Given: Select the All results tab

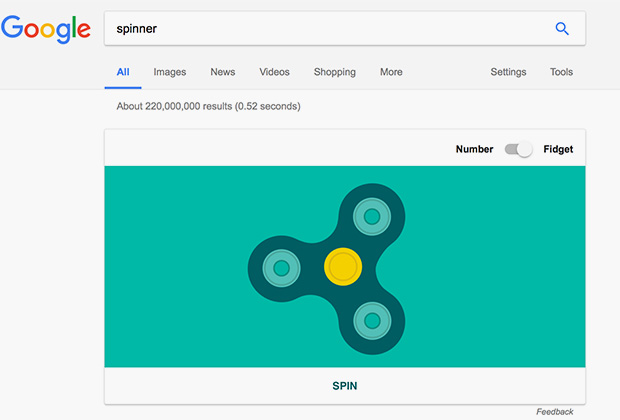Looking at the screenshot, I should (x=123, y=72).
